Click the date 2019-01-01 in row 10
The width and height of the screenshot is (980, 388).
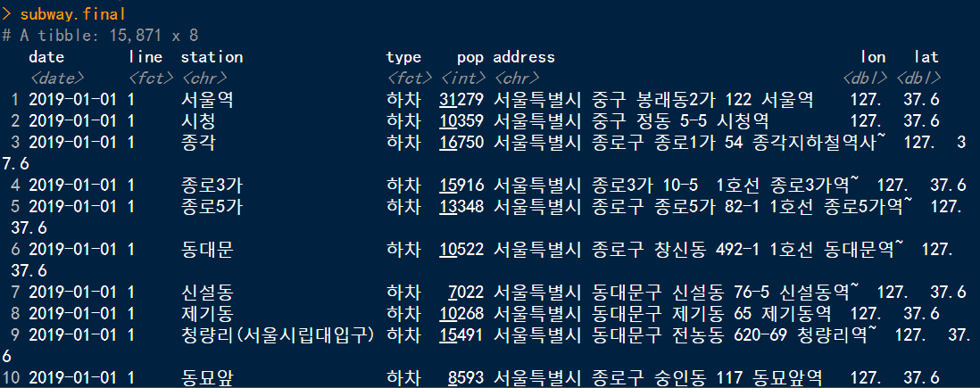click(72, 377)
